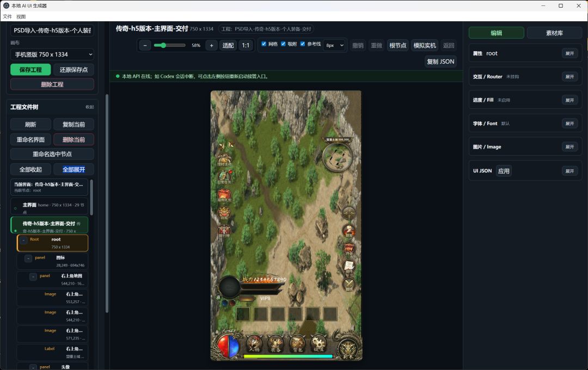Collapse the Root node in the tree

[x=23, y=240]
